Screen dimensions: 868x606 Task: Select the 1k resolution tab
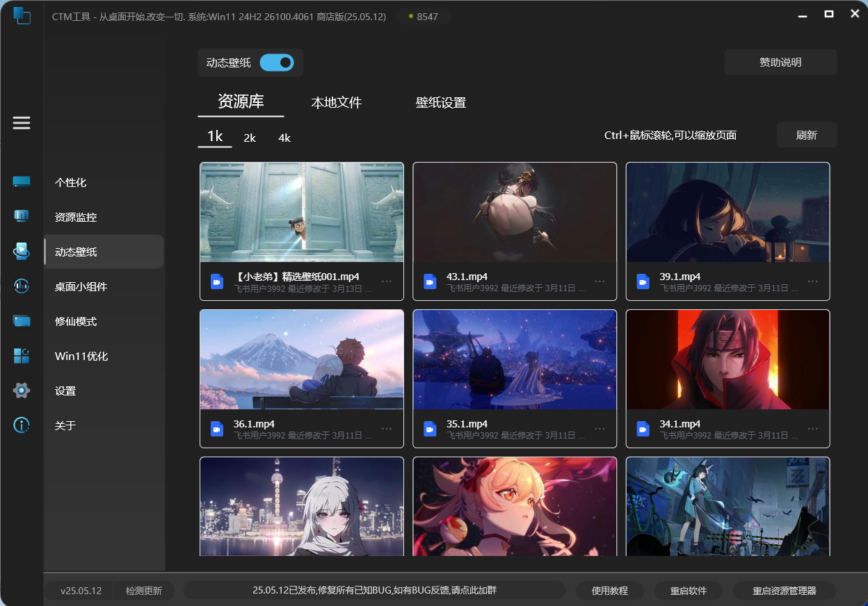(x=215, y=137)
